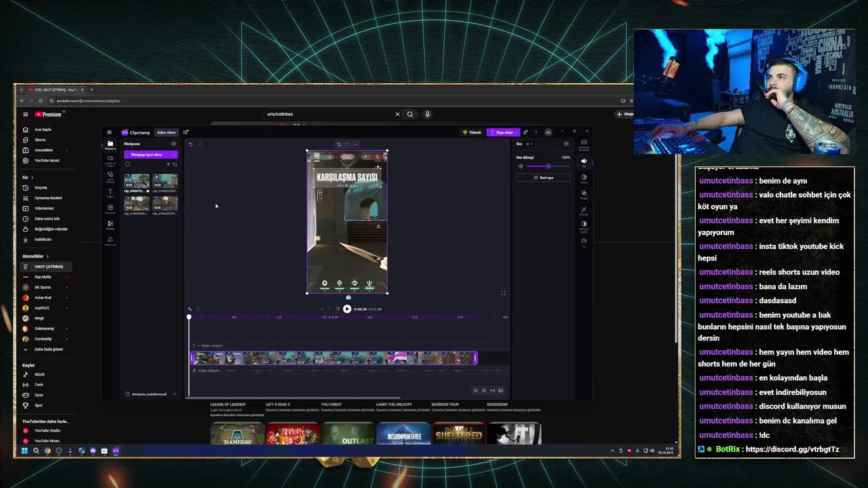868x488 pixels.
Task: Click the YouTube search magnifier button
Action: (x=410, y=115)
